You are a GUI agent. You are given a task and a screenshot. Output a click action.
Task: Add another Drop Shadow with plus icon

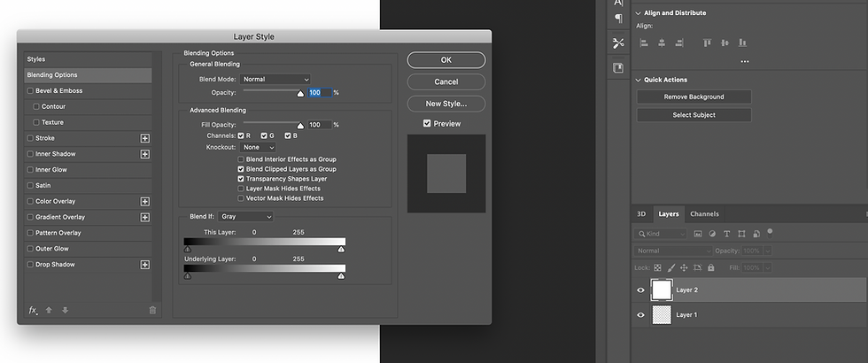pyautogui.click(x=145, y=265)
